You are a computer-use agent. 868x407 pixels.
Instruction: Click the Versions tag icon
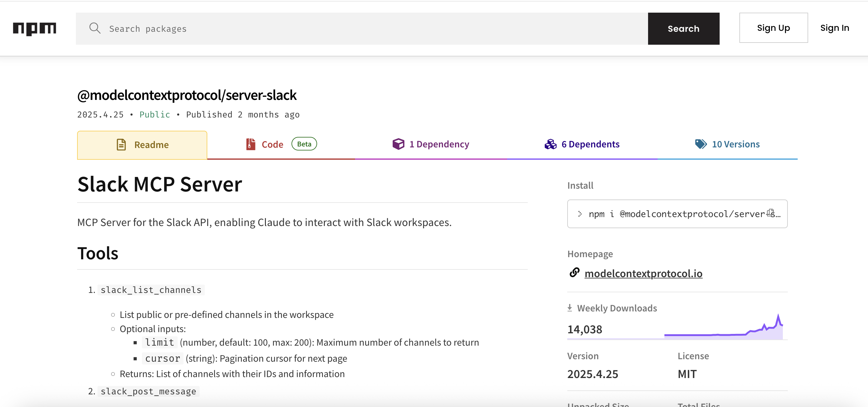(701, 144)
